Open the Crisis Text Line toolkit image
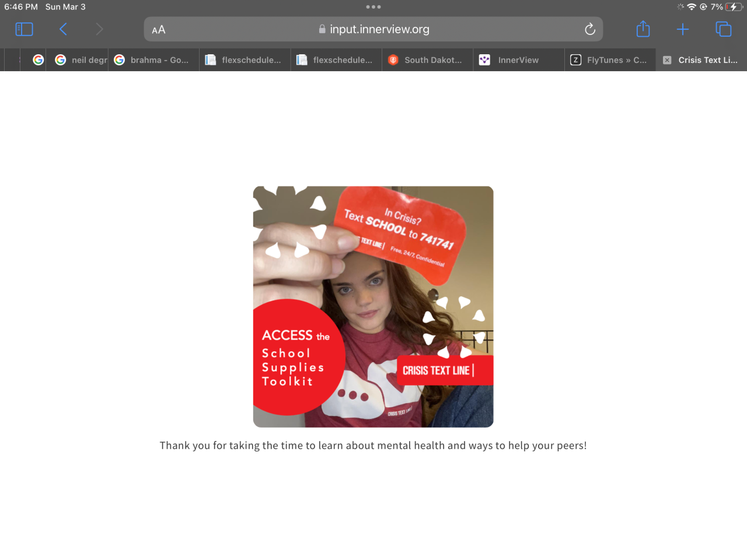 373,307
